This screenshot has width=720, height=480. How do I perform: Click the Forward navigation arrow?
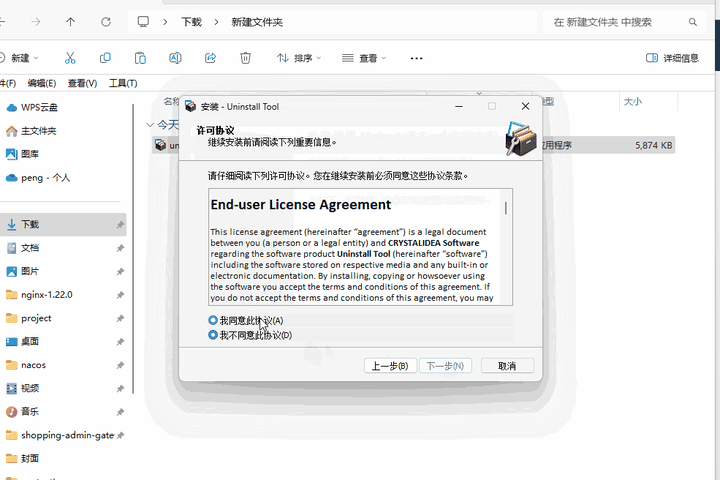pyautogui.click(x=36, y=22)
